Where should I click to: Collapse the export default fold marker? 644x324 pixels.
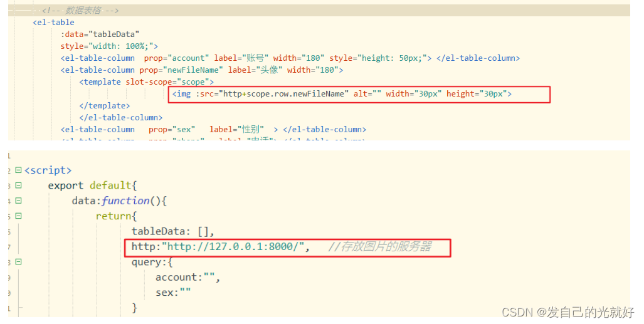(x=18, y=186)
